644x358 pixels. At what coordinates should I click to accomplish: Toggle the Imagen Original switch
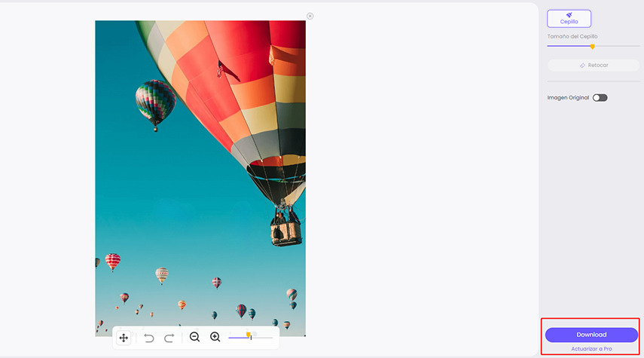pos(600,98)
